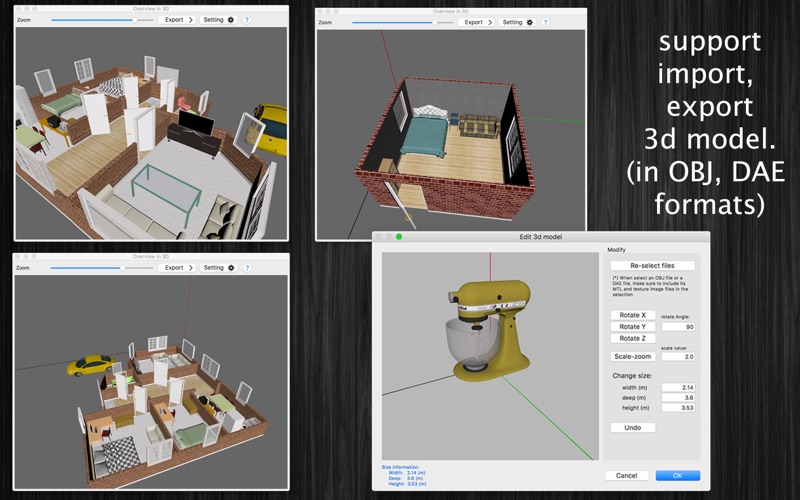
Task: Click Rotate Y button
Action: 633,327
